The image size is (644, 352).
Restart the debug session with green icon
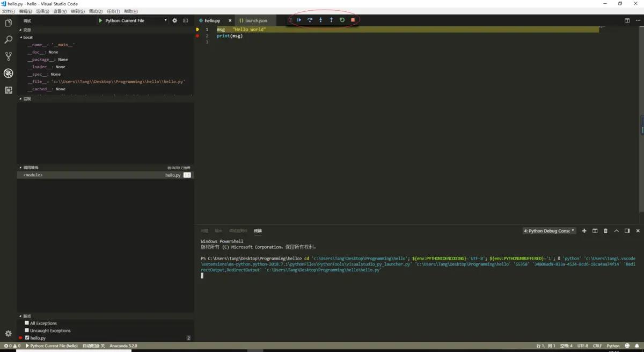(342, 20)
